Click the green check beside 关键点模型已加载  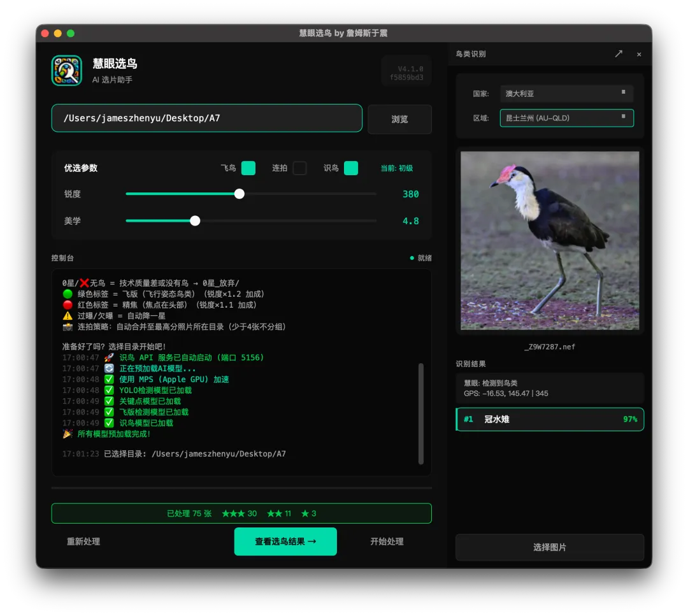tap(110, 401)
